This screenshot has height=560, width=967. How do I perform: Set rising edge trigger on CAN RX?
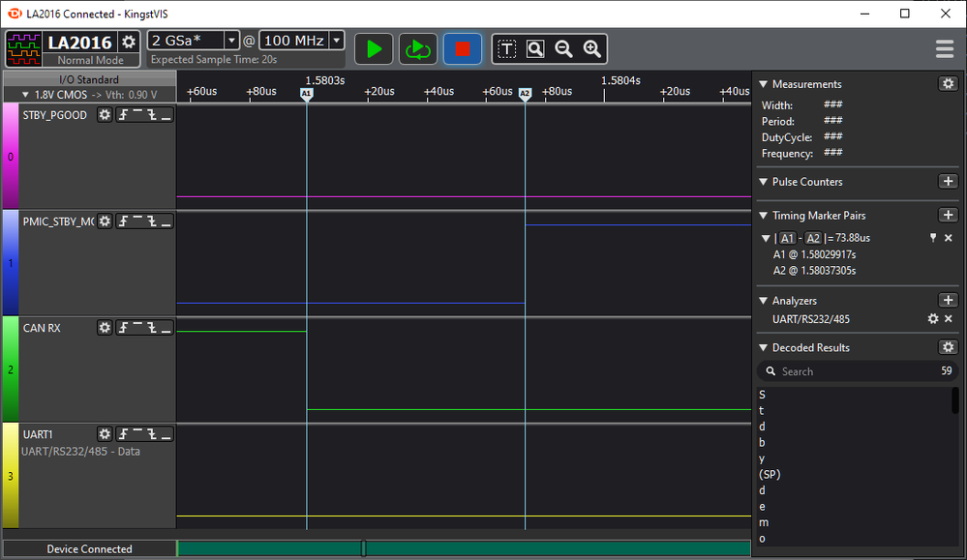coord(123,328)
